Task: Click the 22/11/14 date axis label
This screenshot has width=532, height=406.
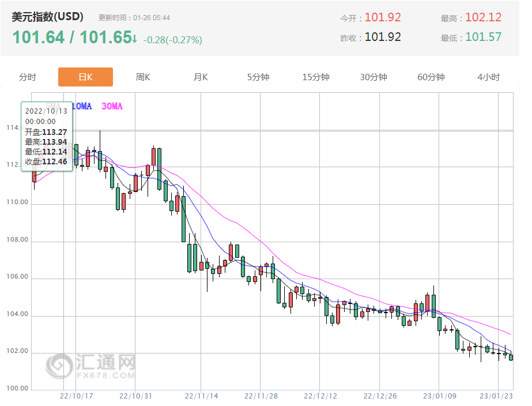Action: pyautogui.click(x=200, y=396)
